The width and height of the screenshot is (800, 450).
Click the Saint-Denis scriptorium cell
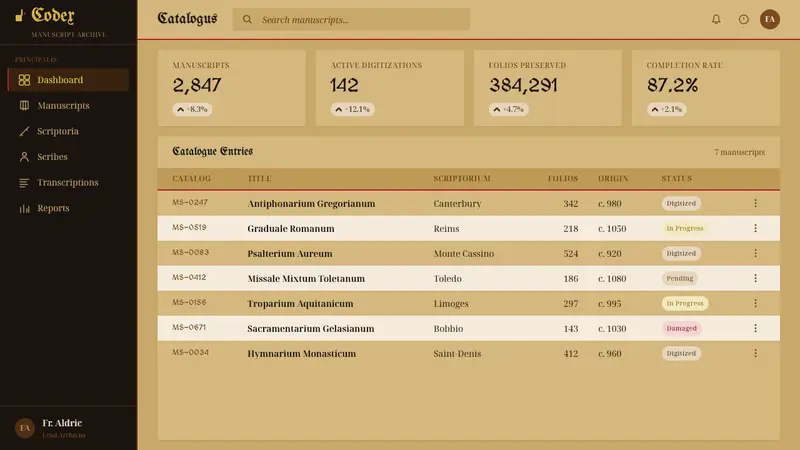pyautogui.click(x=457, y=354)
